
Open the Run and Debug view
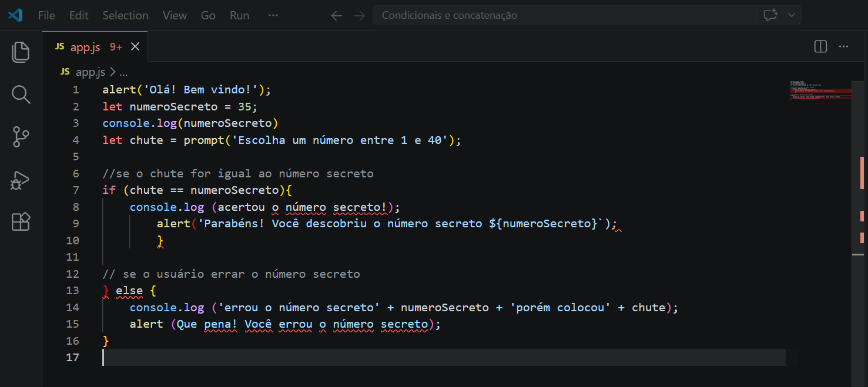coord(21,180)
